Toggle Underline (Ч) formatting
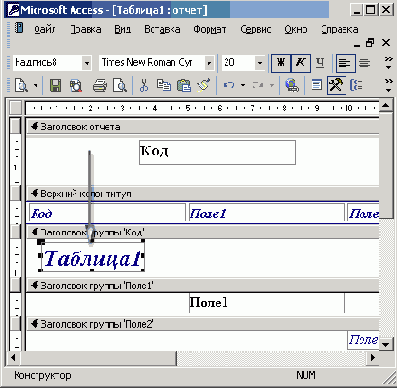397x388 pixels. [x=320, y=63]
